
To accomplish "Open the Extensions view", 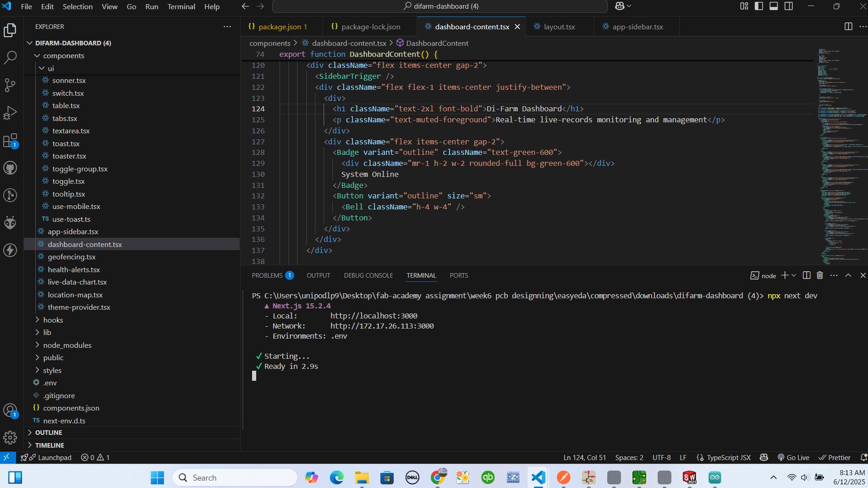I will tap(10, 140).
